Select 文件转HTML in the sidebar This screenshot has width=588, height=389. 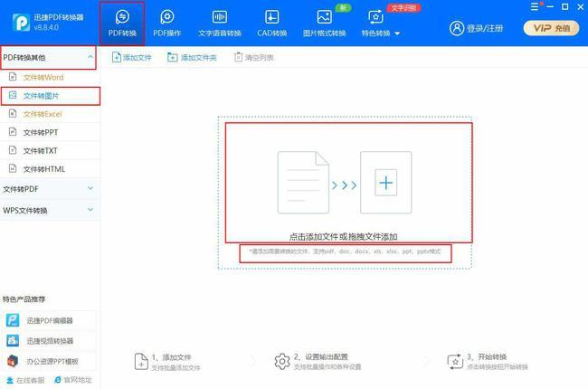(x=51, y=169)
